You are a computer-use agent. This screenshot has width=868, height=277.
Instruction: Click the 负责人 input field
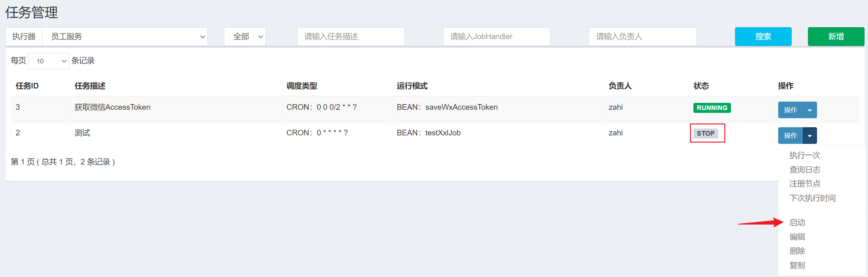(642, 36)
